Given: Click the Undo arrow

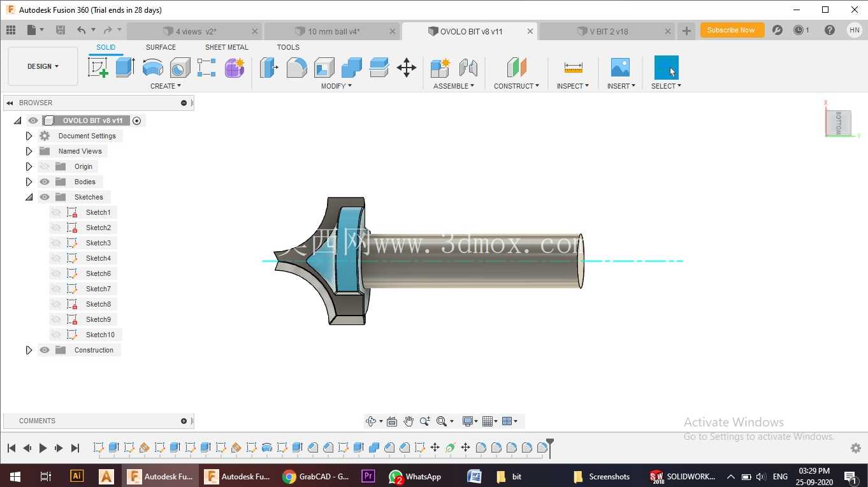Looking at the screenshot, I should click(81, 30).
